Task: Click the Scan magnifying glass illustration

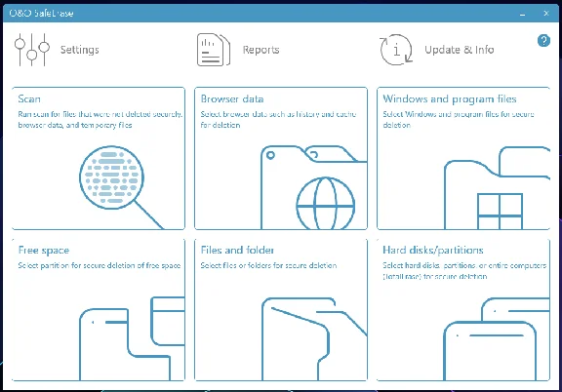Action: [x=121, y=186]
